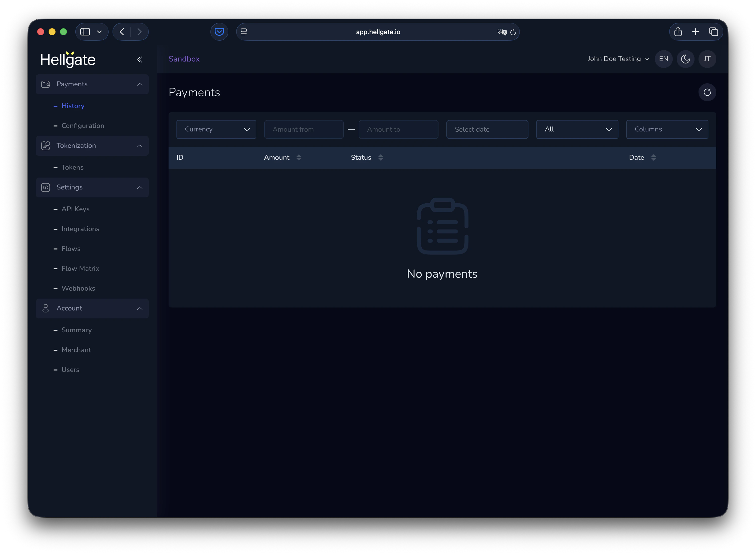Image resolution: width=756 pixels, height=554 pixels.
Task: Open the Merchant page
Action: pyautogui.click(x=76, y=350)
